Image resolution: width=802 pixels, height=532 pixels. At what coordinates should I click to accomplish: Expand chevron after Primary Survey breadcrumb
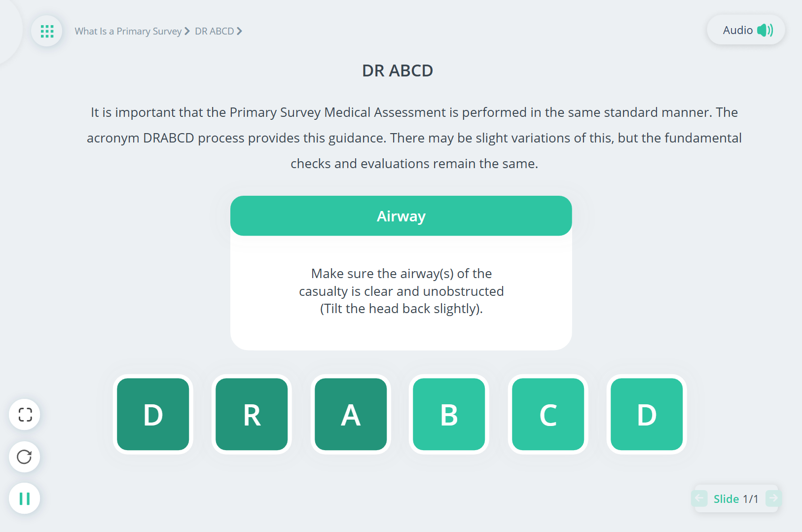click(187, 31)
